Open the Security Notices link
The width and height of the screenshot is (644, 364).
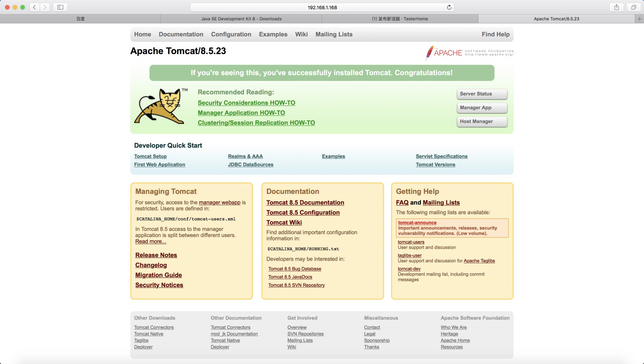(x=159, y=285)
